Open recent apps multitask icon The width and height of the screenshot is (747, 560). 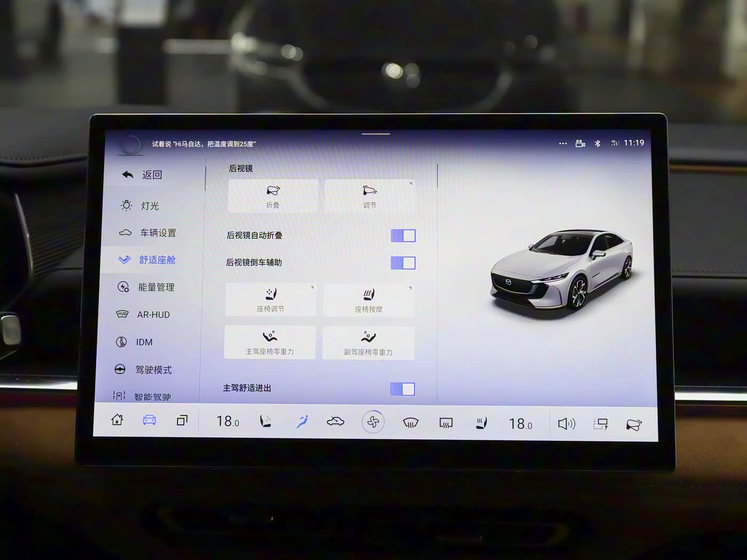182,421
